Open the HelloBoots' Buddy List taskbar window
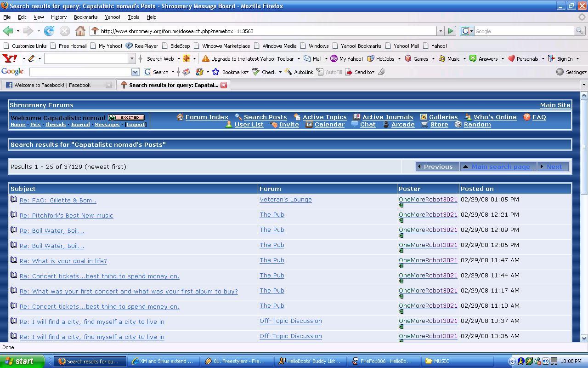The height and width of the screenshot is (368, 588). [x=311, y=361]
